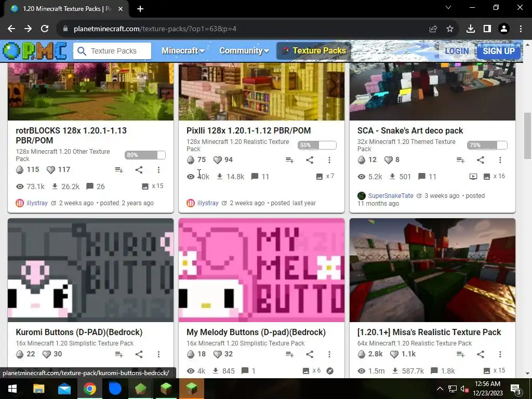Favorite the My Melody Buttons pack
The width and height of the screenshot is (532, 399).
pyautogui.click(x=218, y=354)
